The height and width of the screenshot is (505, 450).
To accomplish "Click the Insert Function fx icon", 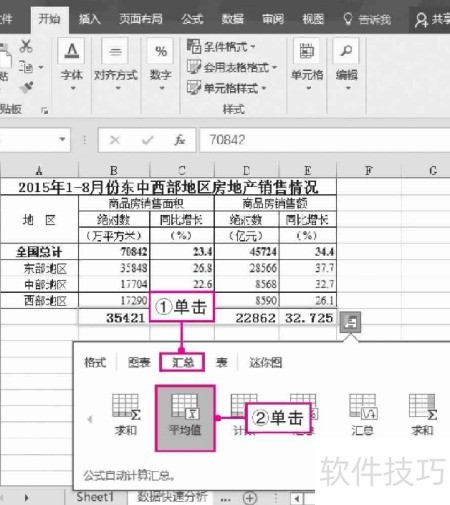I will [x=179, y=140].
